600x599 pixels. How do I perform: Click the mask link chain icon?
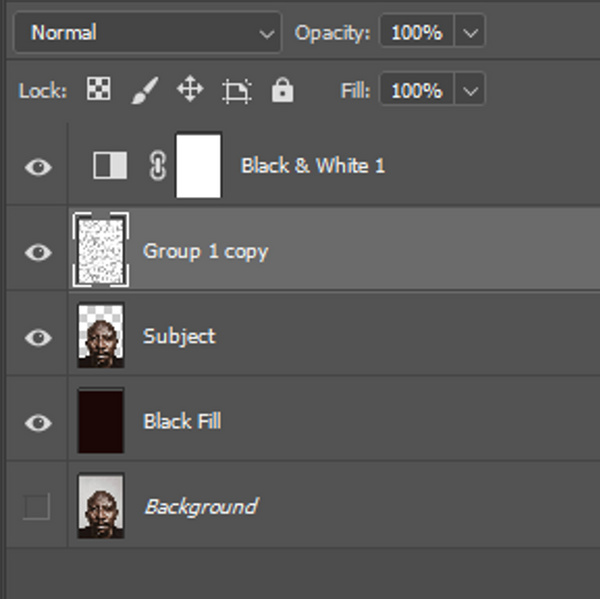coord(157,166)
